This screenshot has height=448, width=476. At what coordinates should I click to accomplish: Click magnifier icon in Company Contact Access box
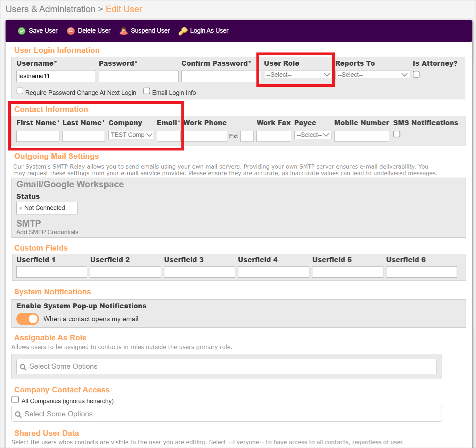(x=18, y=415)
